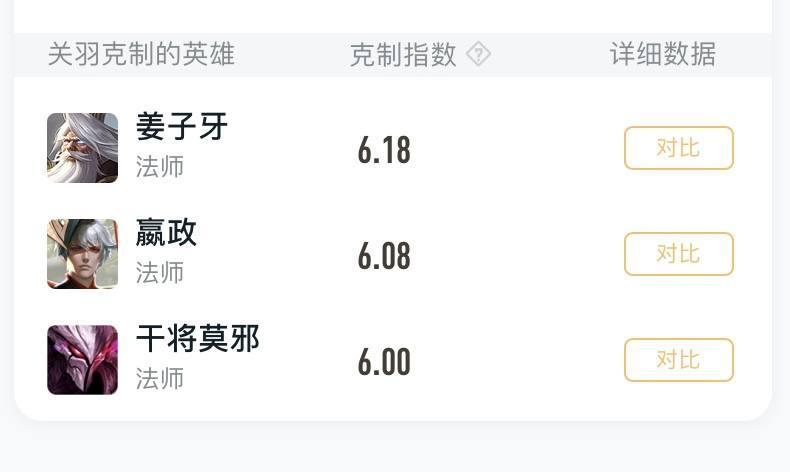Image resolution: width=790 pixels, height=472 pixels.
Task: Click the 详细数据 column header
Action: point(663,54)
